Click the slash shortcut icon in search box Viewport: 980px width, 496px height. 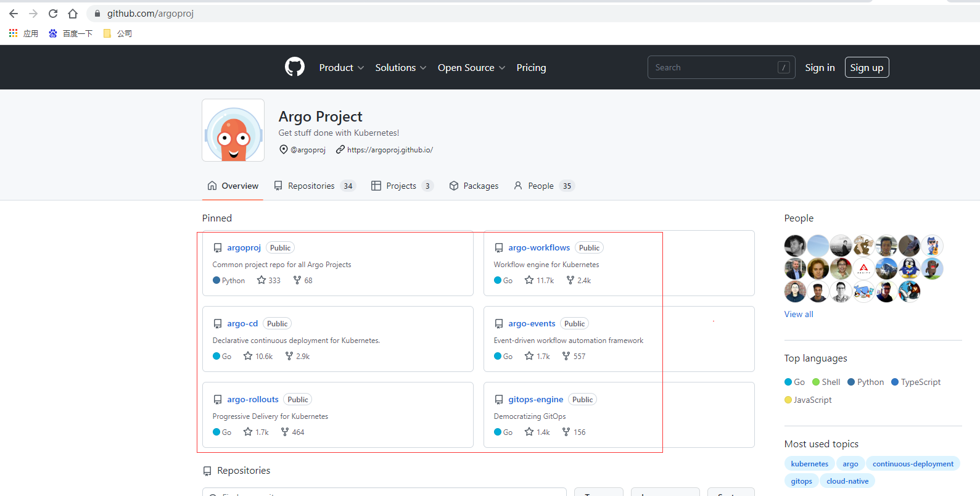click(784, 67)
